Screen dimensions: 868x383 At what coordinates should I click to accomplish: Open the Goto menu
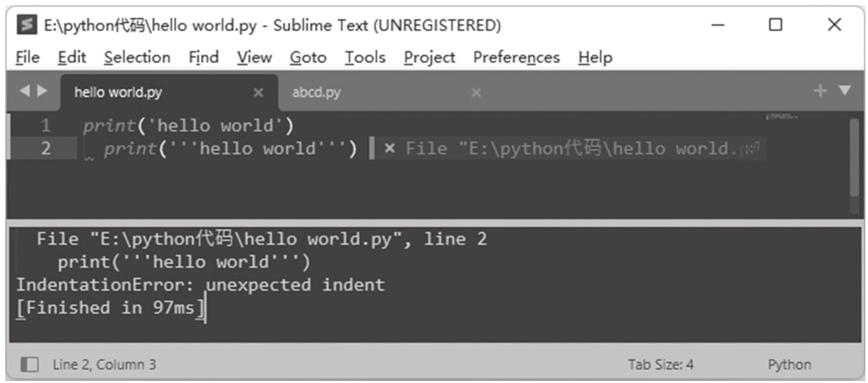(x=308, y=58)
